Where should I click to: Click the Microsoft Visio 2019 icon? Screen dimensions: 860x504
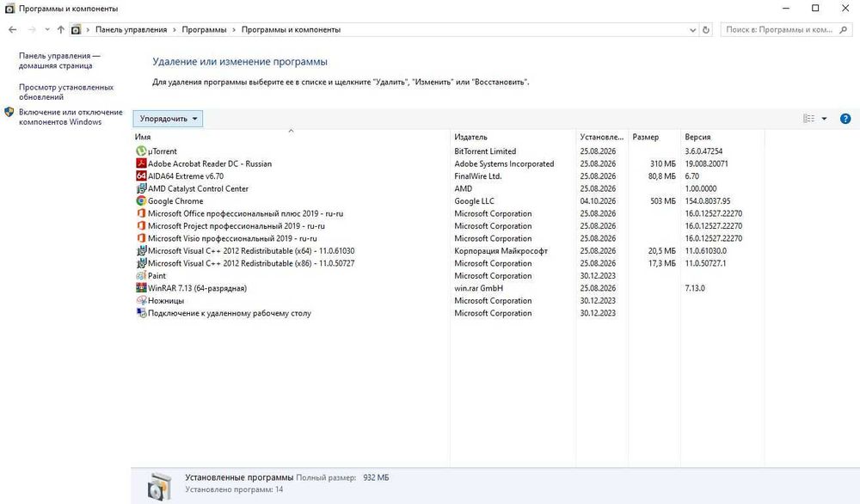click(141, 238)
